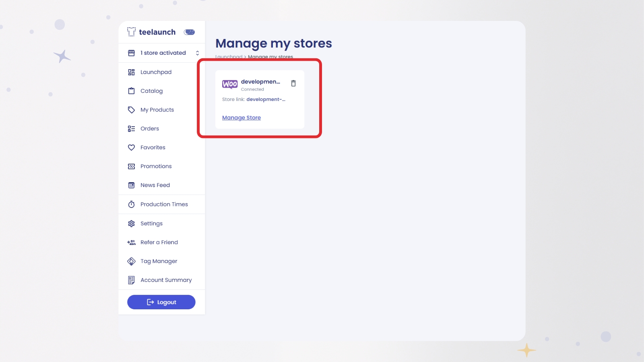644x362 pixels.
Task: Click the Tag Manager diamond icon
Action: (131, 261)
